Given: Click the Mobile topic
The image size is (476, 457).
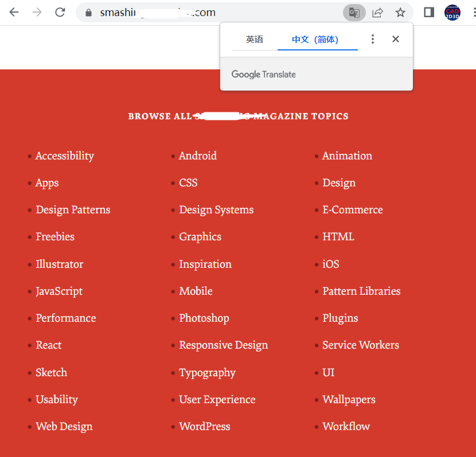Looking at the screenshot, I should (196, 291).
